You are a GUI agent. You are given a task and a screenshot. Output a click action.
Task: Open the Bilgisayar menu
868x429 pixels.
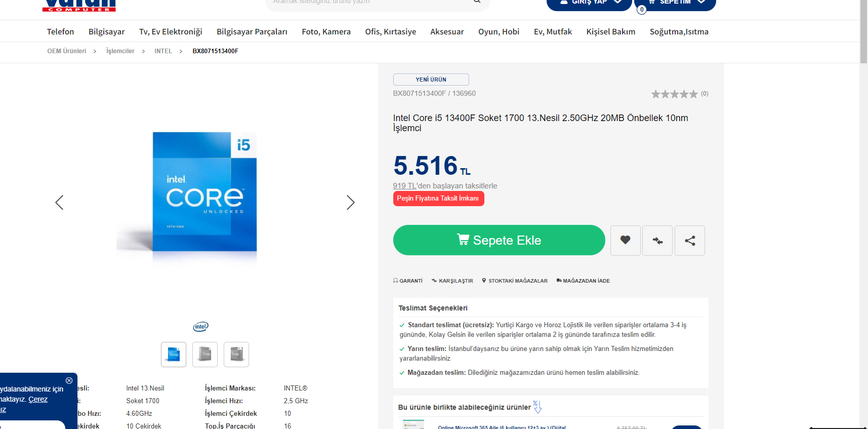coord(107,31)
